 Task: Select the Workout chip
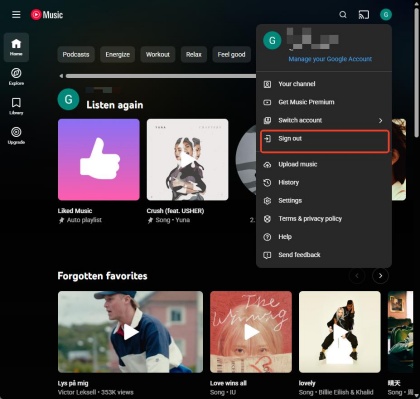pyautogui.click(x=158, y=54)
